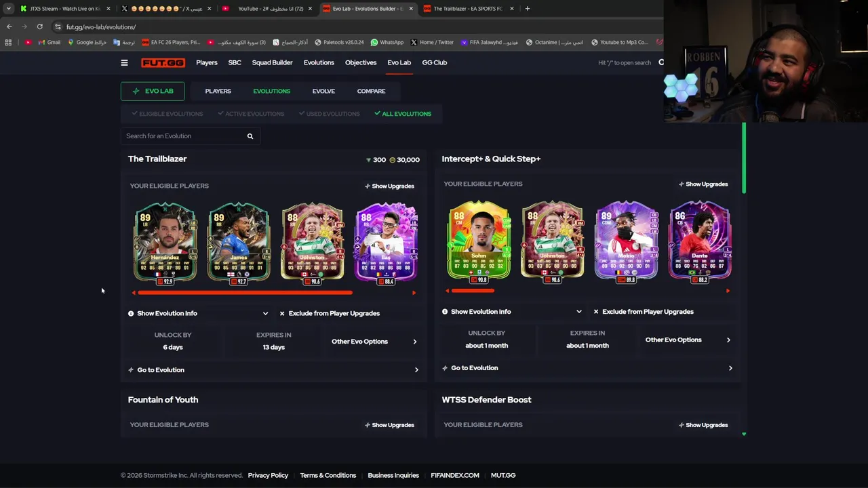868x488 pixels.
Task: Switch to the Evolve tab
Action: [x=323, y=91]
